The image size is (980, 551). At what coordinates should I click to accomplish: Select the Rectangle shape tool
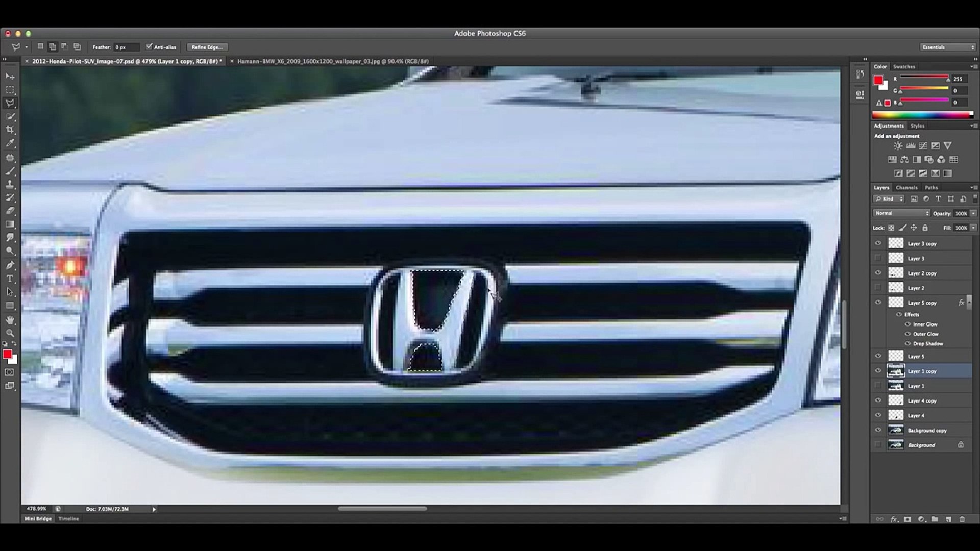click(x=10, y=306)
